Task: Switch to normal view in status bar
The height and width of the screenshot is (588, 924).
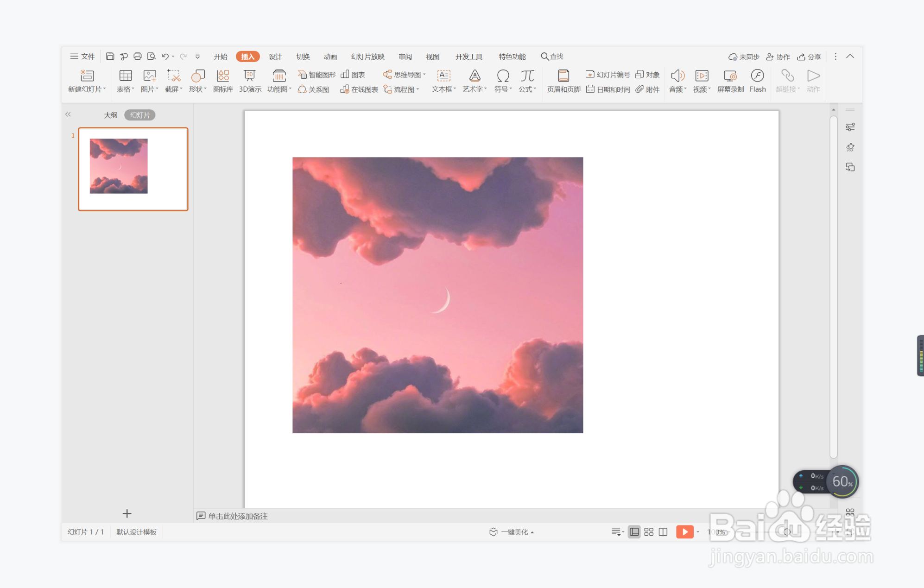Action: 634,532
